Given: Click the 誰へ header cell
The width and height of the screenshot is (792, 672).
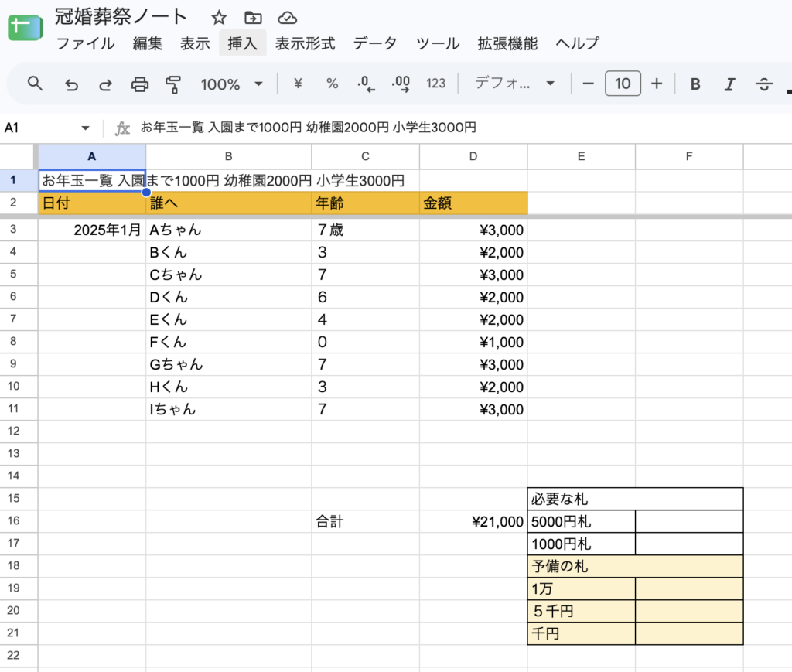Looking at the screenshot, I should 229,203.
